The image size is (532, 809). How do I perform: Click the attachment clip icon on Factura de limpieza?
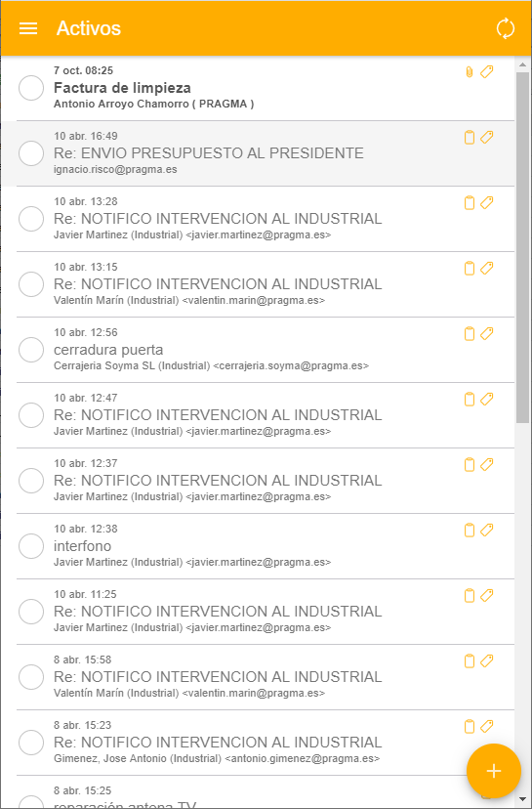[470, 72]
